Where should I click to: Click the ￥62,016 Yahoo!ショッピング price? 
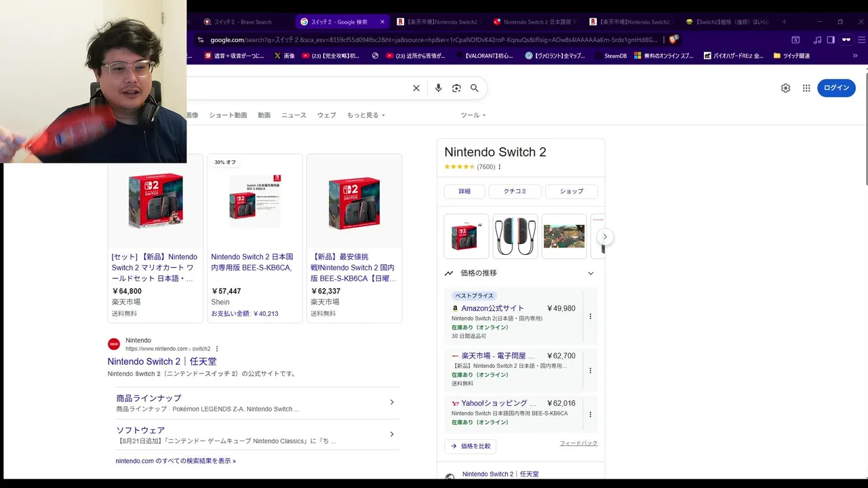561,403
